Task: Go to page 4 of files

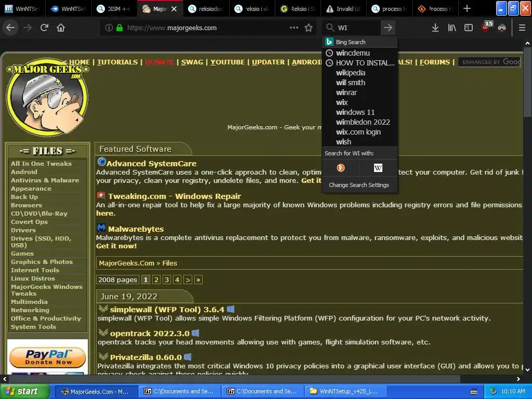Action: pyautogui.click(x=177, y=280)
